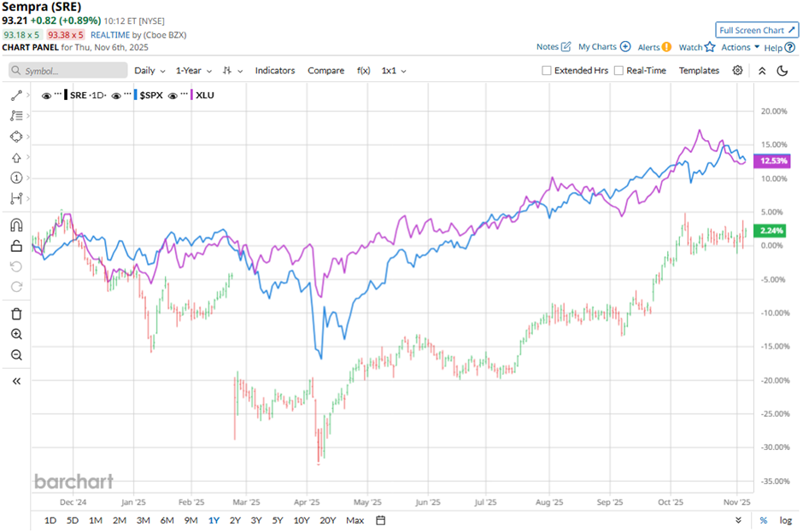Viewport: 803px width, 532px height.
Task: Hide the $SPX comparison line
Action: pyautogui.click(x=116, y=96)
